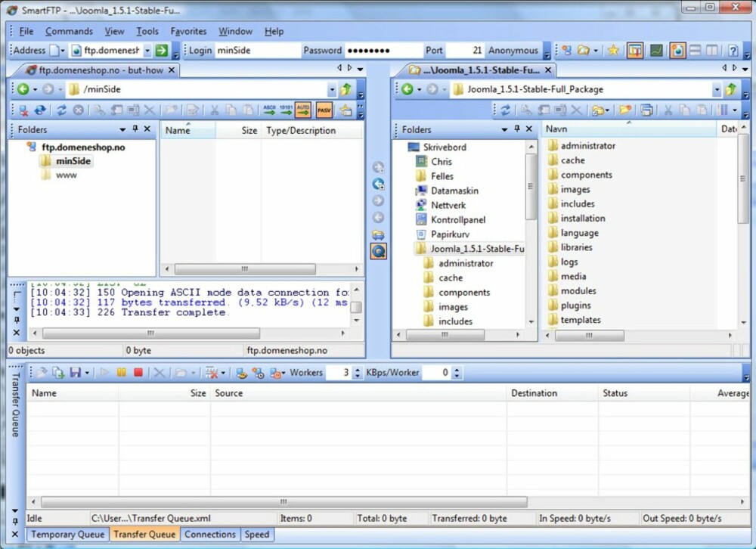Viewport: 756px width, 549px height.
Task: Click the Favorites star icon
Action: pyautogui.click(x=613, y=50)
